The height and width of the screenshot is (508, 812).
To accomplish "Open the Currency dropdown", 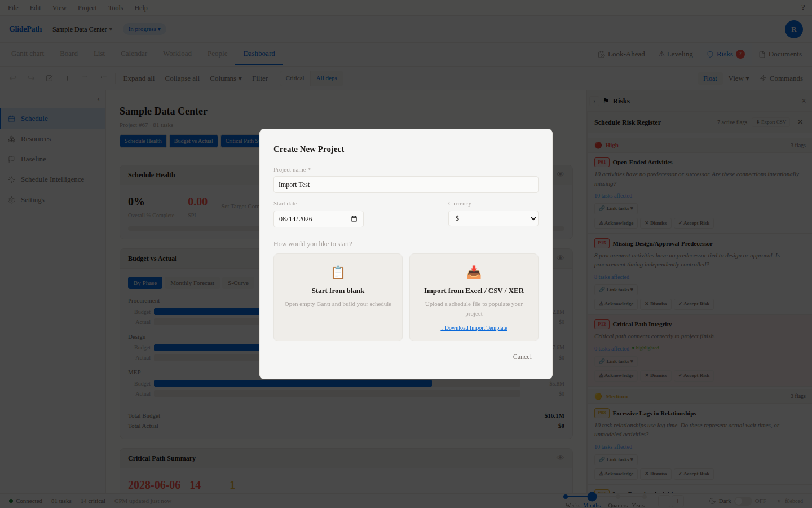I will (493, 218).
